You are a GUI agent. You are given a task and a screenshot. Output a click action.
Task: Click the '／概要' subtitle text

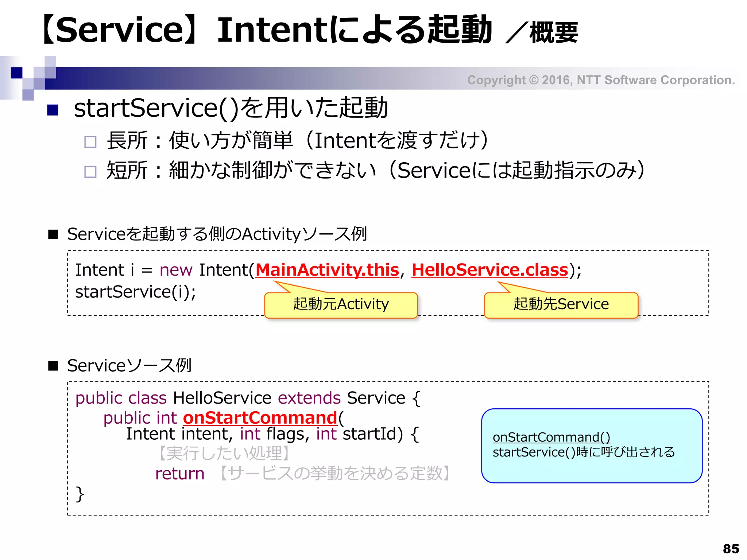click(x=542, y=33)
